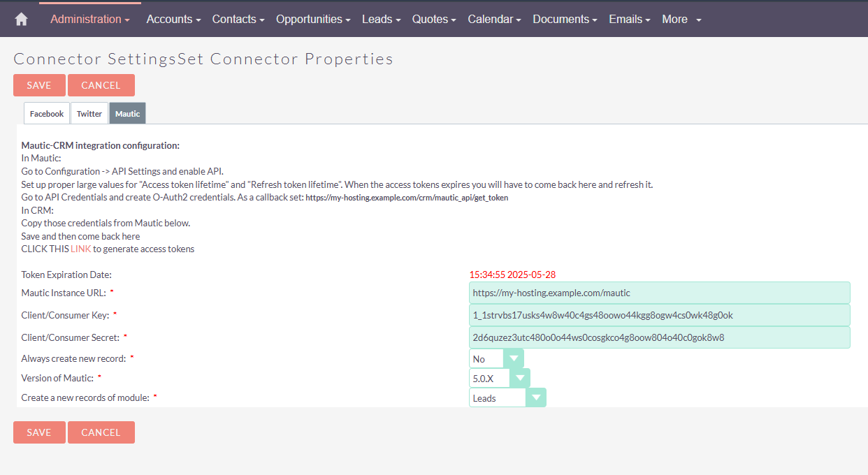Edit the Client/Consumer Secret field

coord(660,337)
